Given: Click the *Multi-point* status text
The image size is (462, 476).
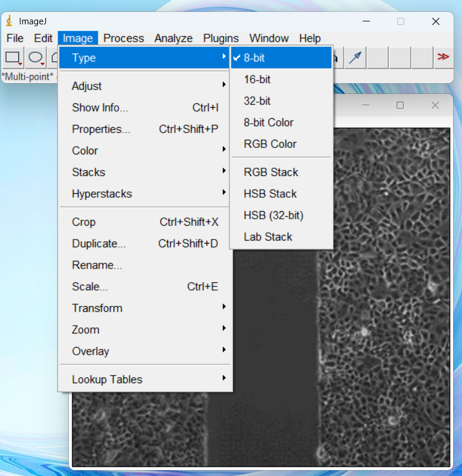Looking at the screenshot, I should 27,77.
